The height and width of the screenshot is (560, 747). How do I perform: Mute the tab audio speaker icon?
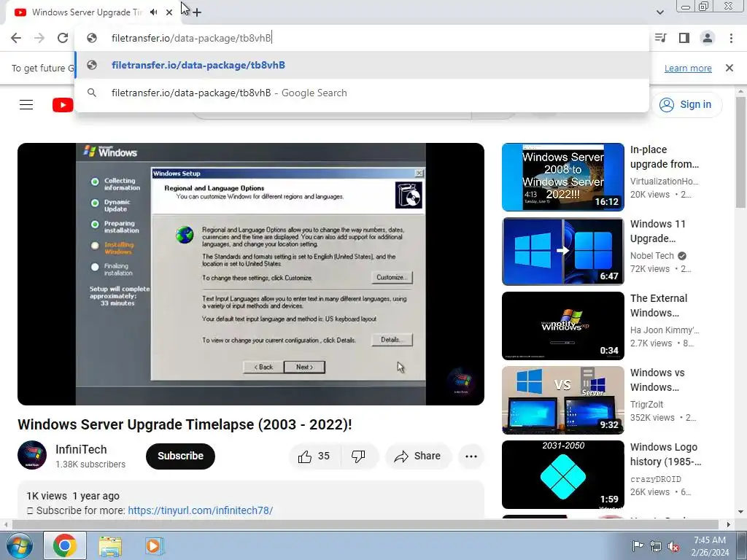pos(153,12)
